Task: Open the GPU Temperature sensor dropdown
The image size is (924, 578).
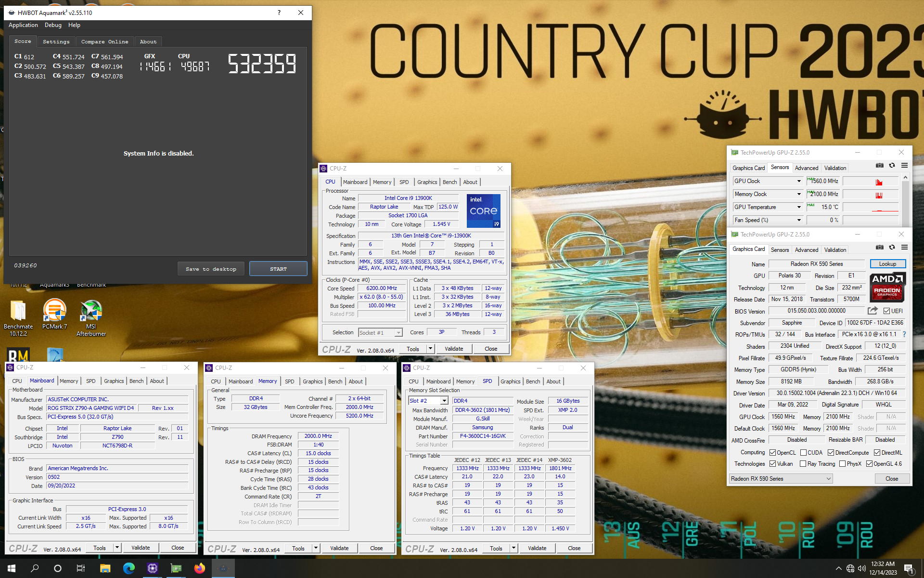Action: tap(799, 207)
